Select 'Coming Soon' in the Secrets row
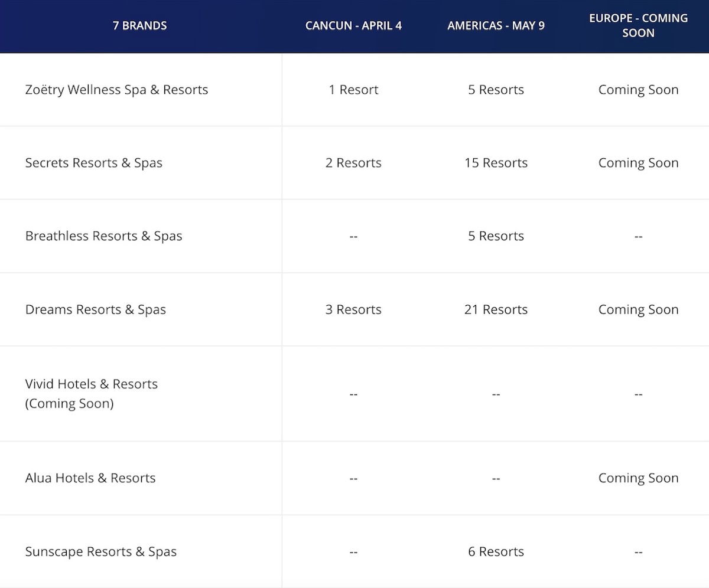709x588 pixels. (x=638, y=163)
